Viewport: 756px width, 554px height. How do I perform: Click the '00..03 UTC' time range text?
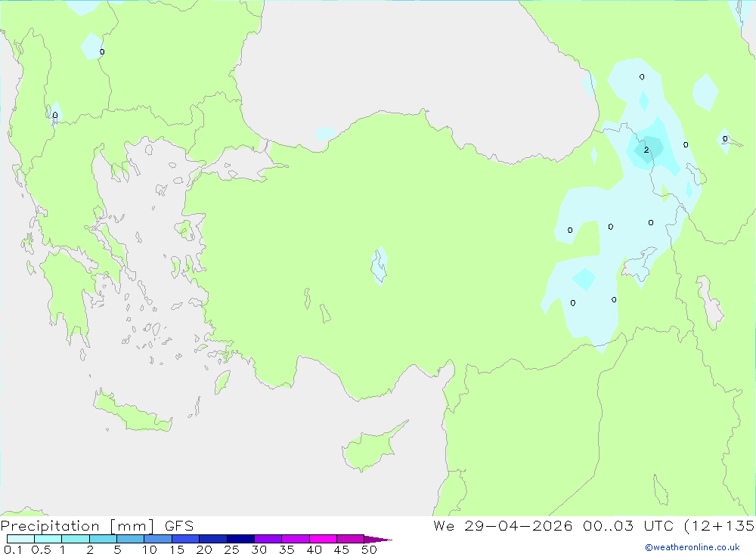tap(627, 525)
